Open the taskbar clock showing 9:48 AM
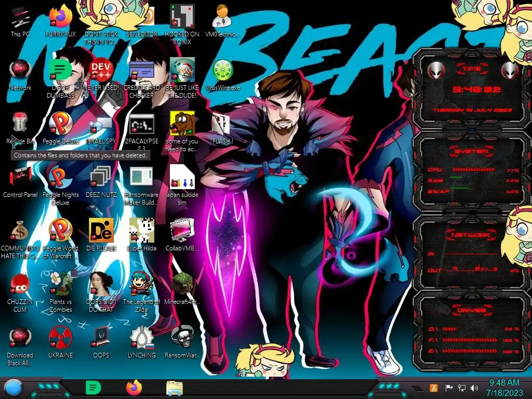The width and height of the screenshot is (532, 399). (x=504, y=388)
